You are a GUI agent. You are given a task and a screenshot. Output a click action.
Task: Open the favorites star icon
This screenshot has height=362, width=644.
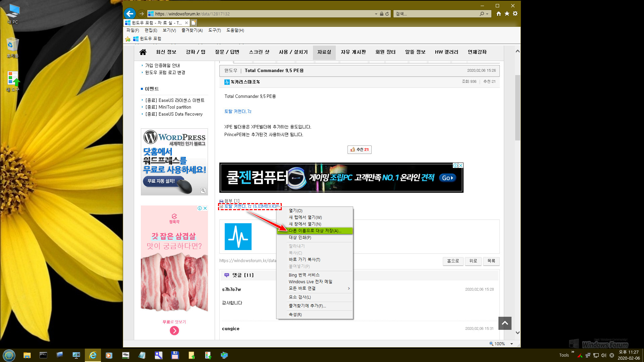[507, 14]
